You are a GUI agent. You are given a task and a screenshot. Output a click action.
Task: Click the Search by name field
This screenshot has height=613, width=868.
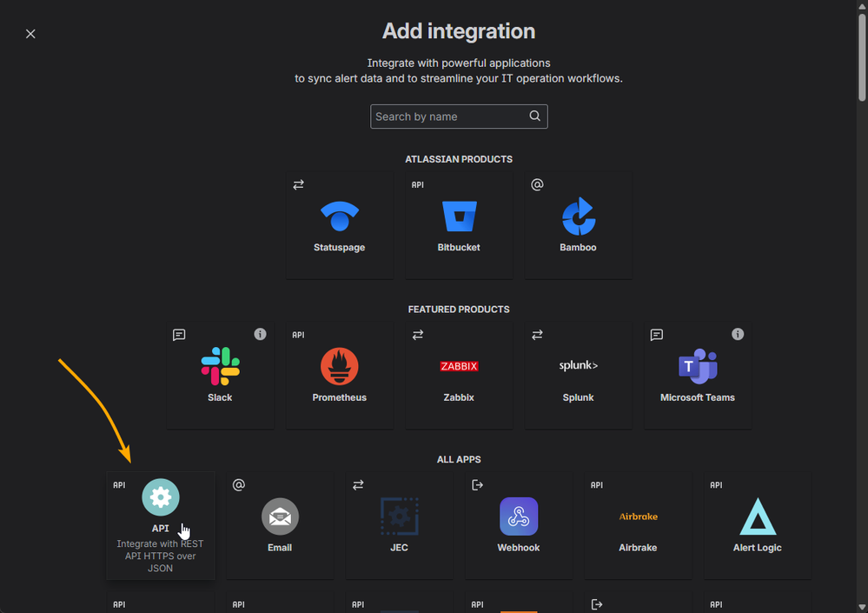(x=459, y=117)
